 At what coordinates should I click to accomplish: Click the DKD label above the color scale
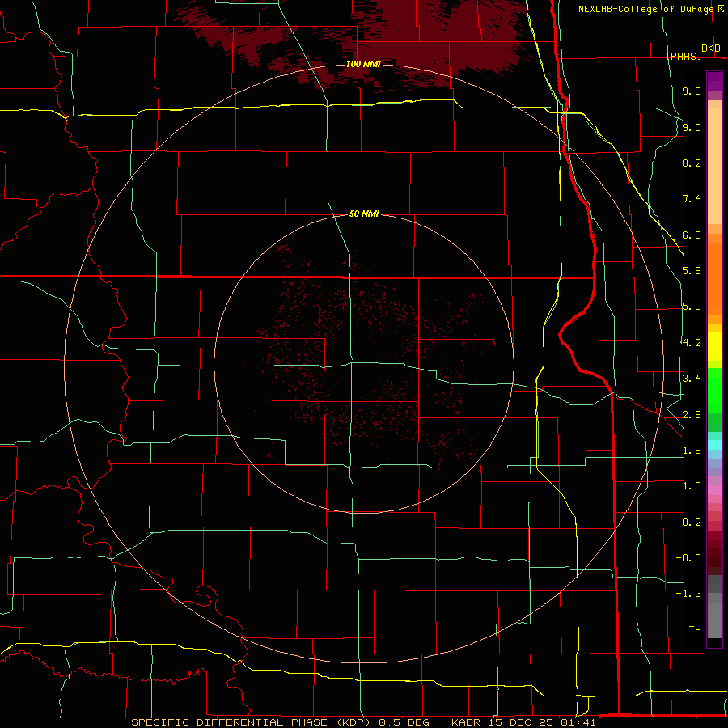click(711, 49)
